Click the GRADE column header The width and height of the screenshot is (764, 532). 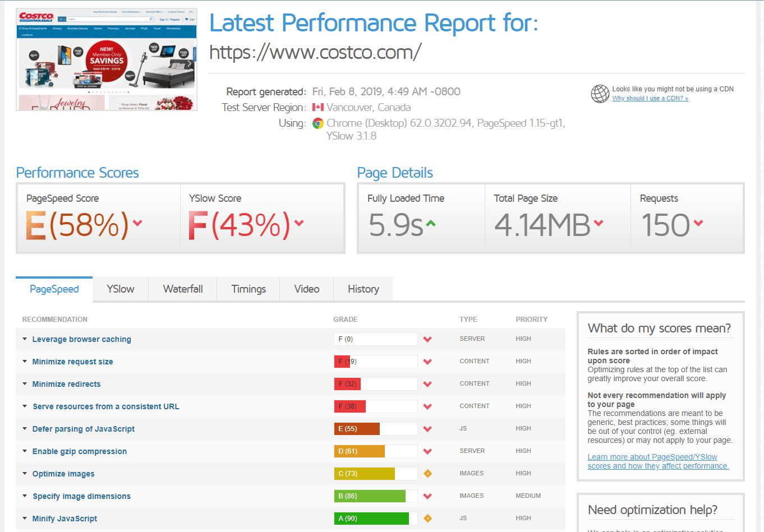tap(346, 320)
